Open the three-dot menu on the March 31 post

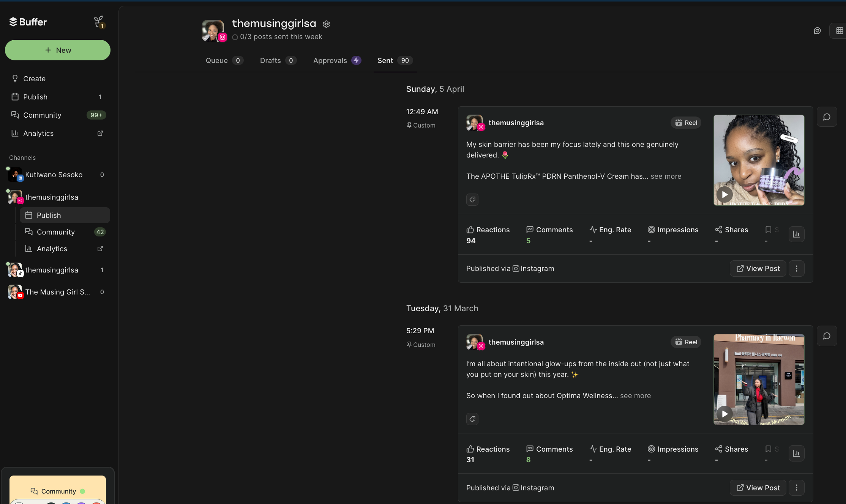tap(797, 488)
